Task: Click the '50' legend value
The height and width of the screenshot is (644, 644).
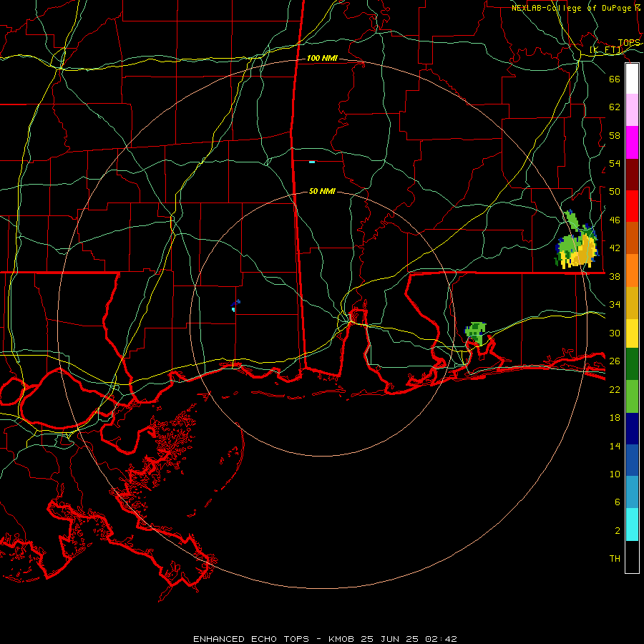Action: point(615,192)
